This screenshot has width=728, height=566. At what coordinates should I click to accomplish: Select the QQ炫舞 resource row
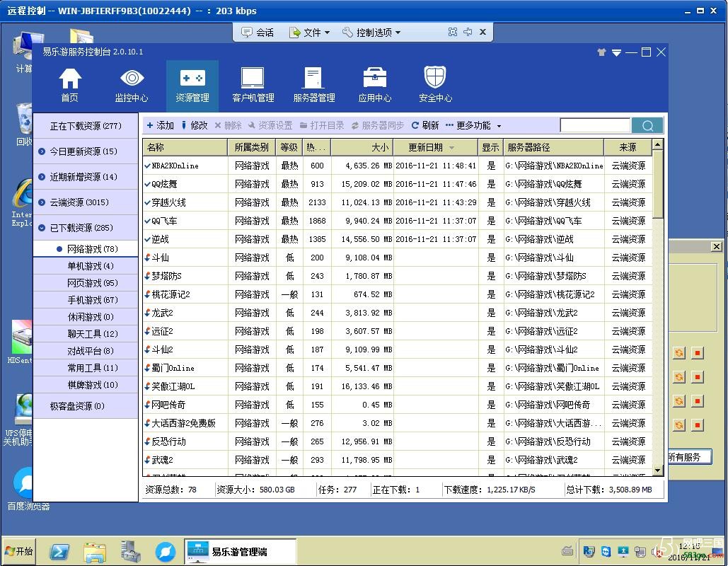pyautogui.click(x=398, y=184)
